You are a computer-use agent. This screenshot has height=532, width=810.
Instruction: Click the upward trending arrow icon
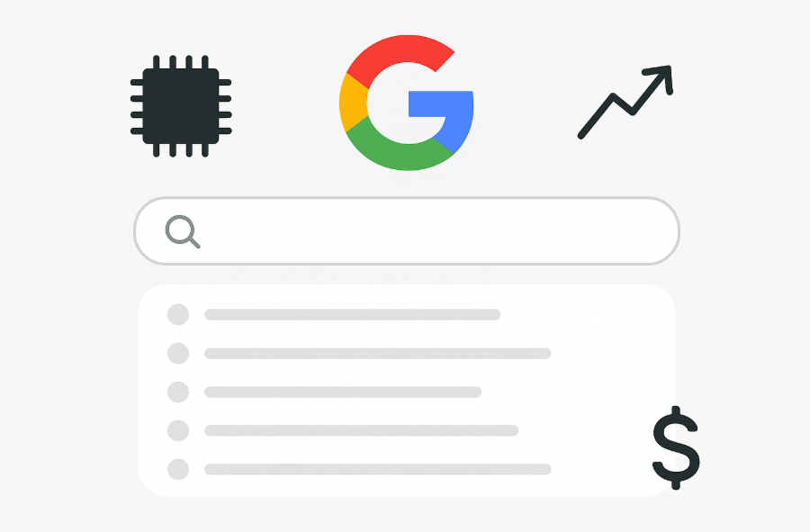625,103
